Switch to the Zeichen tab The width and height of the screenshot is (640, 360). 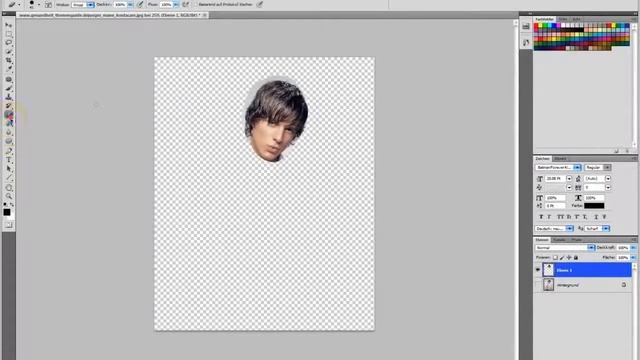(542, 158)
